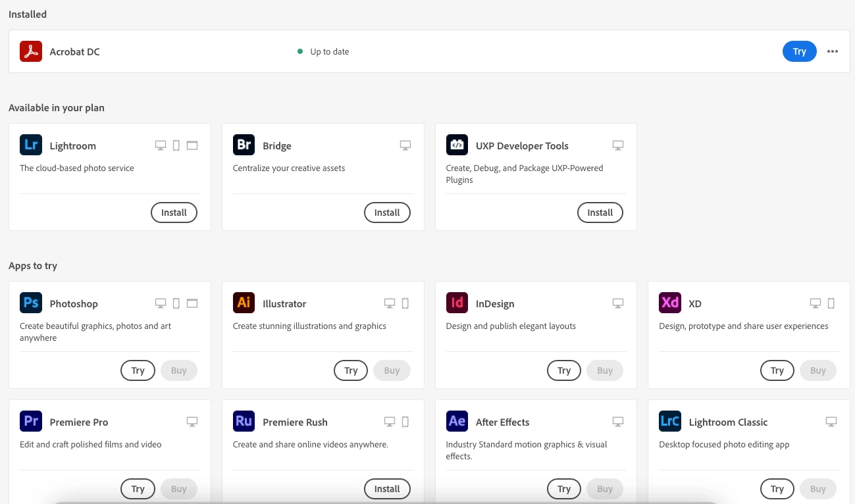Click the Photoshop title text
Image resolution: width=855 pixels, height=504 pixels.
pyautogui.click(x=74, y=303)
